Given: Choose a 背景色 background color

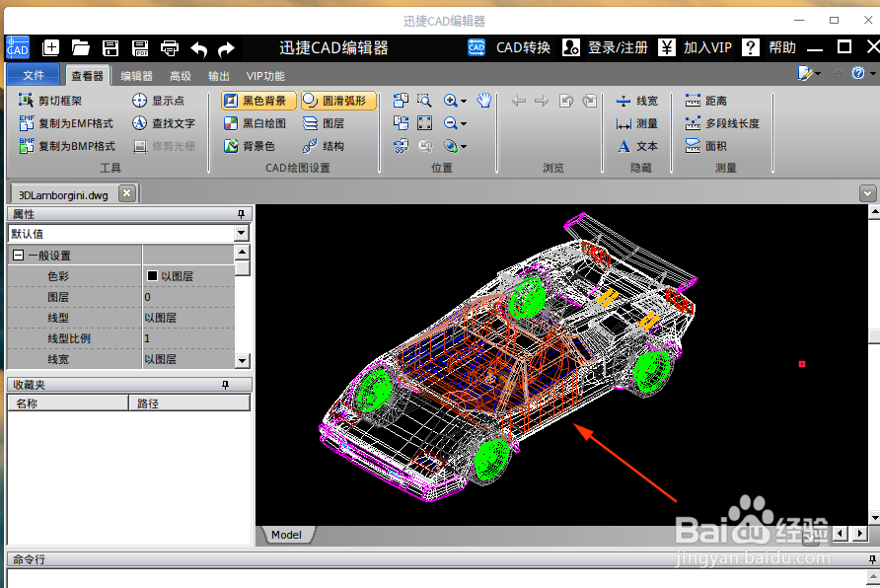Looking at the screenshot, I should point(250,146).
